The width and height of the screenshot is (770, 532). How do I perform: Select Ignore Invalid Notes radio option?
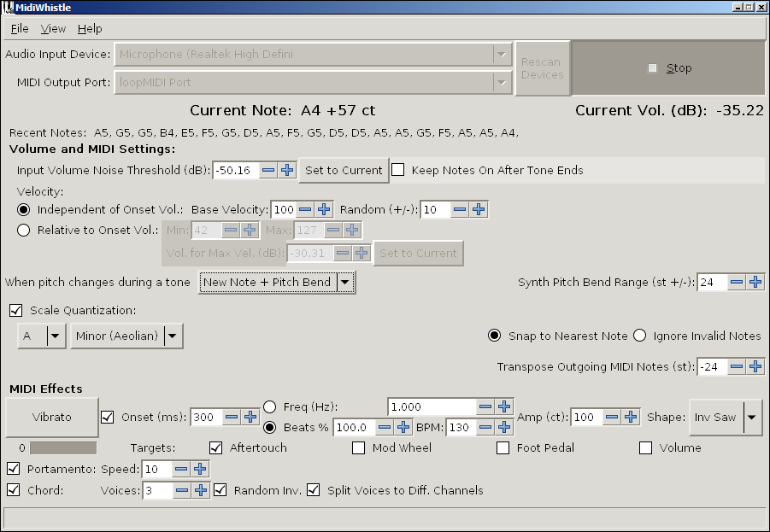coord(639,336)
